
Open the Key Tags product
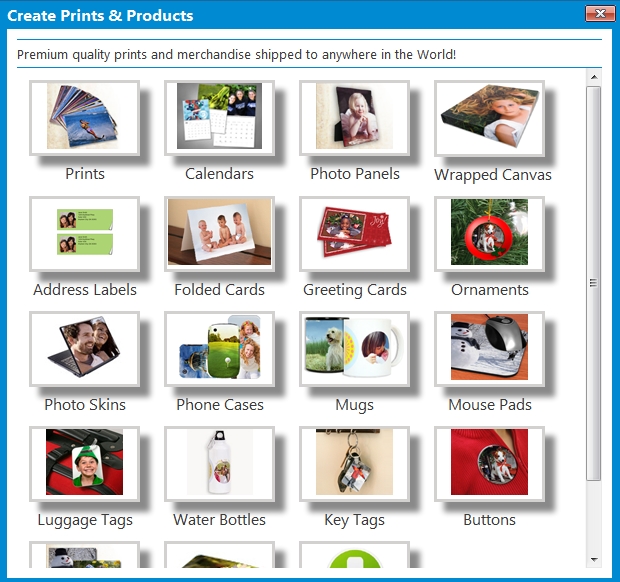point(354,463)
